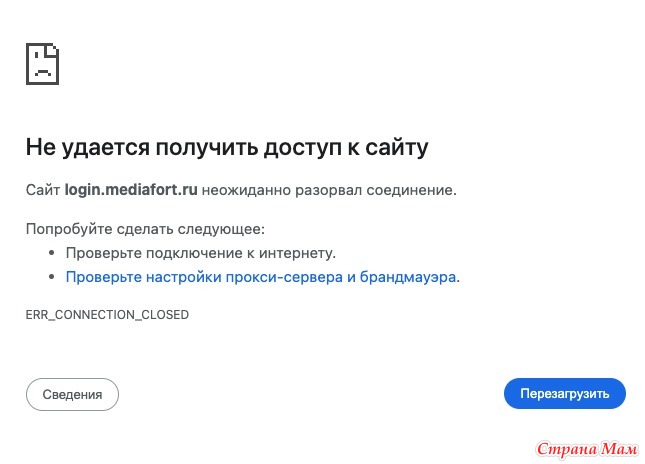Open details with the Сведения button
The width and height of the screenshot is (645, 464).
(x=72, y=394)
